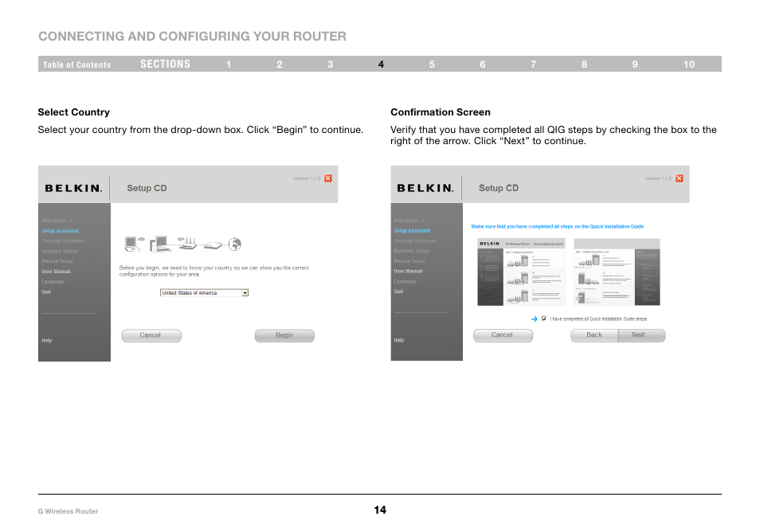Jump to section 10
This screenshot has width=760, height=532.
pyautogui.click(x=689, y=65)
